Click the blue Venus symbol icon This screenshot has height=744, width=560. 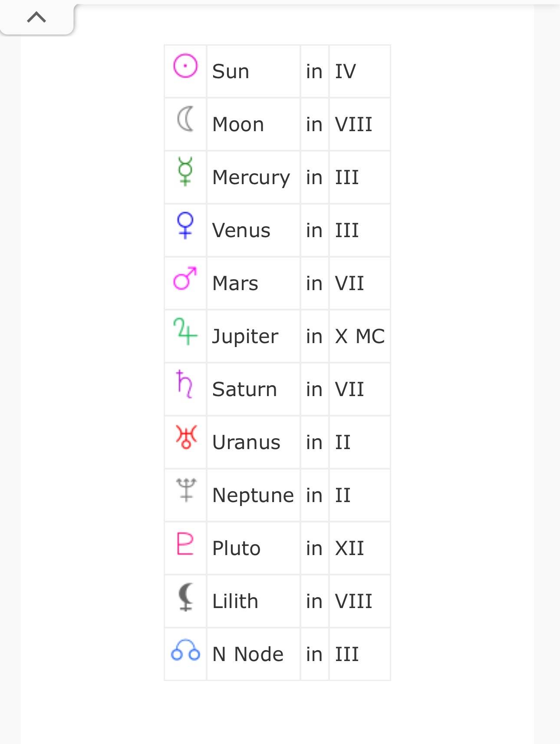[x=185, y=225]
